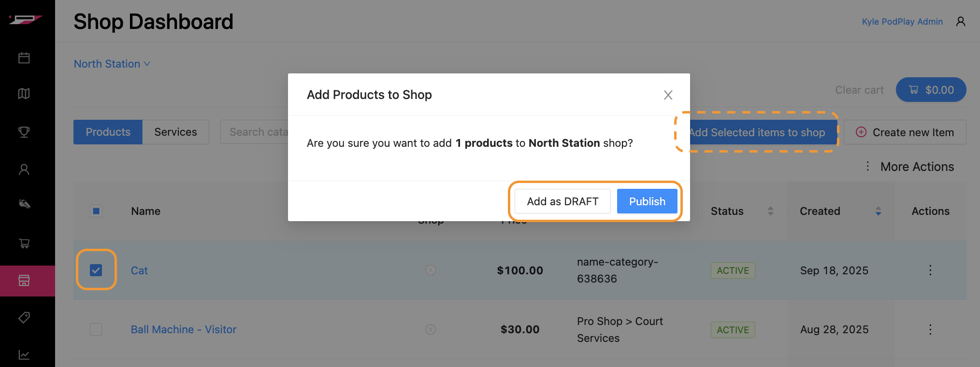980x367 pixels.
Task: Open the shopping cart sidebar icon
Action: click(x=24, y=243)
